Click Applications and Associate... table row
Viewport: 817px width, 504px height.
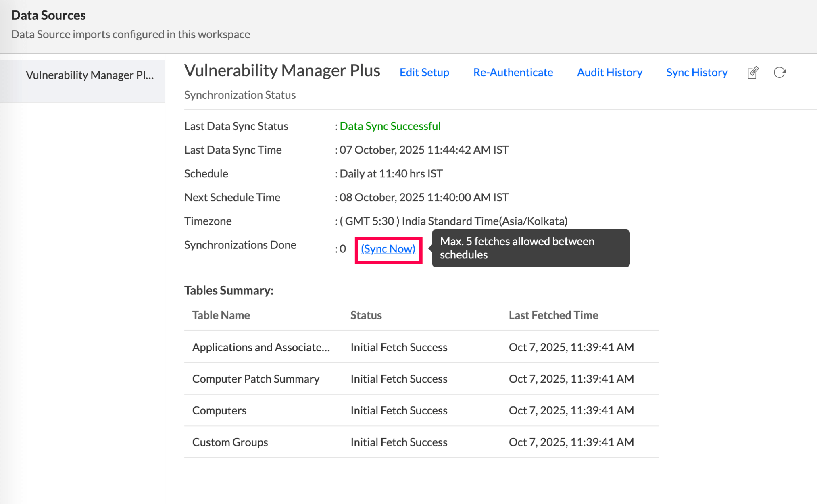tap(261, 347)
